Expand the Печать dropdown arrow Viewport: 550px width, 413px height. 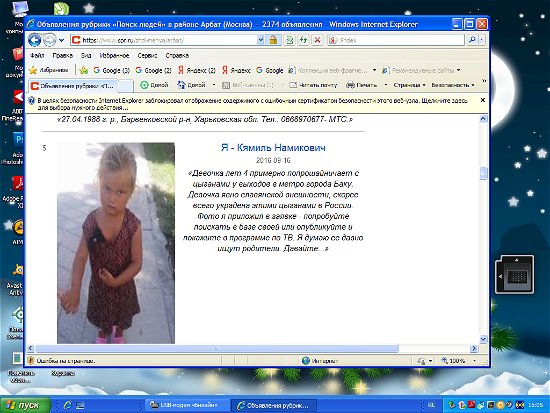(x=385, y=85)
